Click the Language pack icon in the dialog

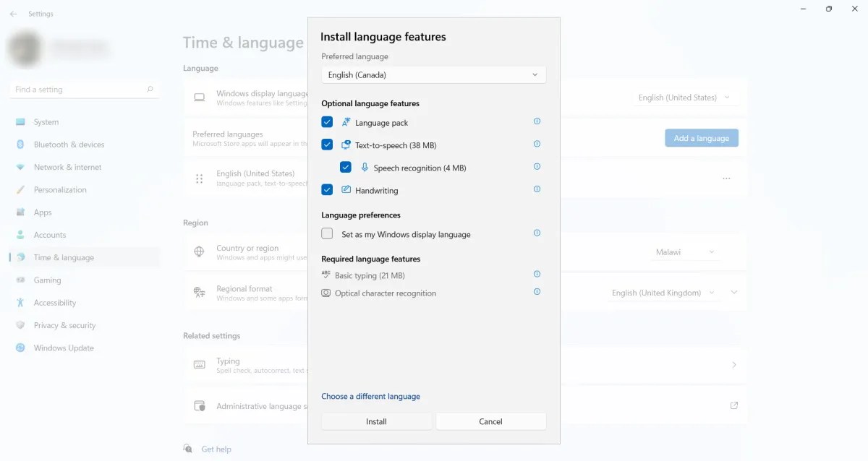click(346, 122)
